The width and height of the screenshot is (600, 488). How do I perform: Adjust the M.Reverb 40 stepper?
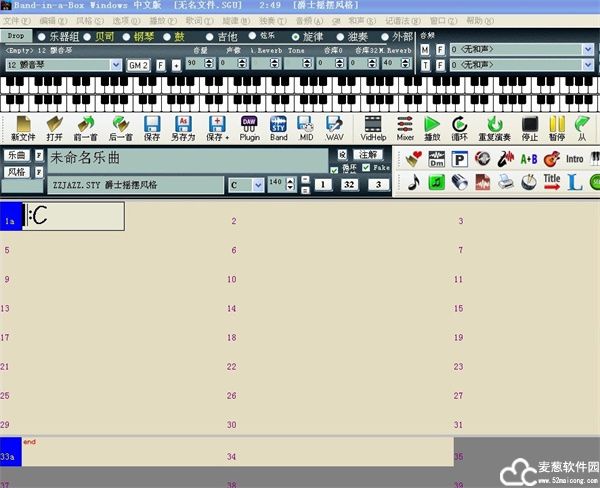point(406,63)
